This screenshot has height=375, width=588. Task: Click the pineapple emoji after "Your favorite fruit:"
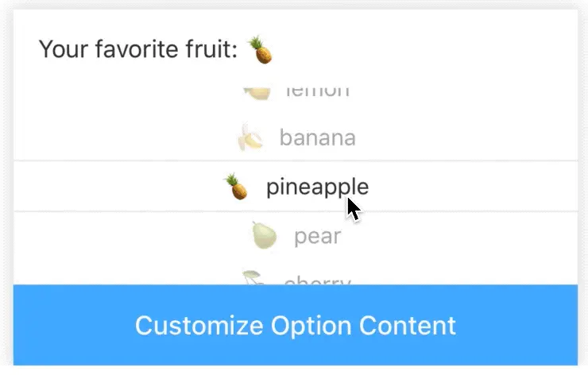tap(260, 50)
